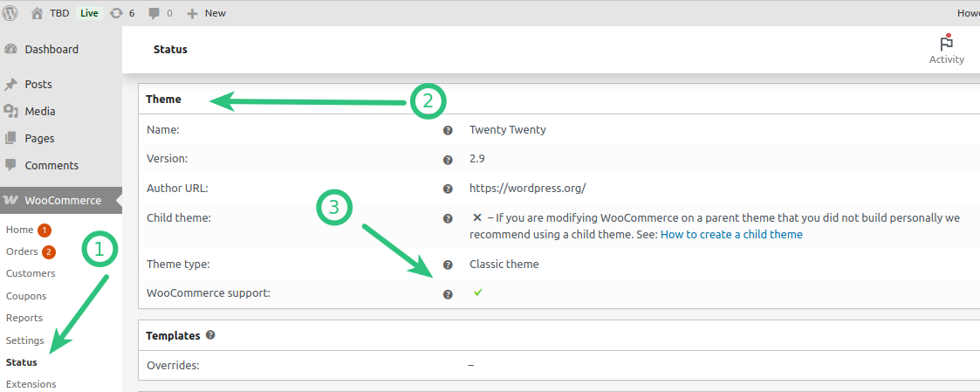Click the Dashboard gauge icon
980x392 pixels.
pyautogui.click(x=10, y=49)
